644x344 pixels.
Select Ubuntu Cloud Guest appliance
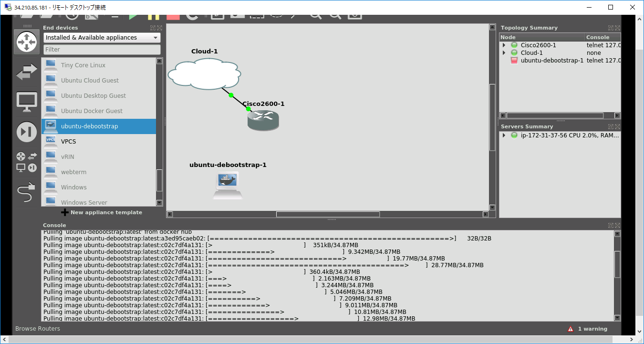click(99, 81)
